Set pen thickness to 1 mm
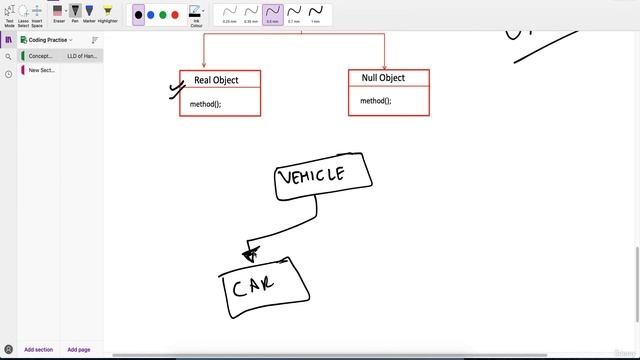The image size is (640, 360). point(316,15)
